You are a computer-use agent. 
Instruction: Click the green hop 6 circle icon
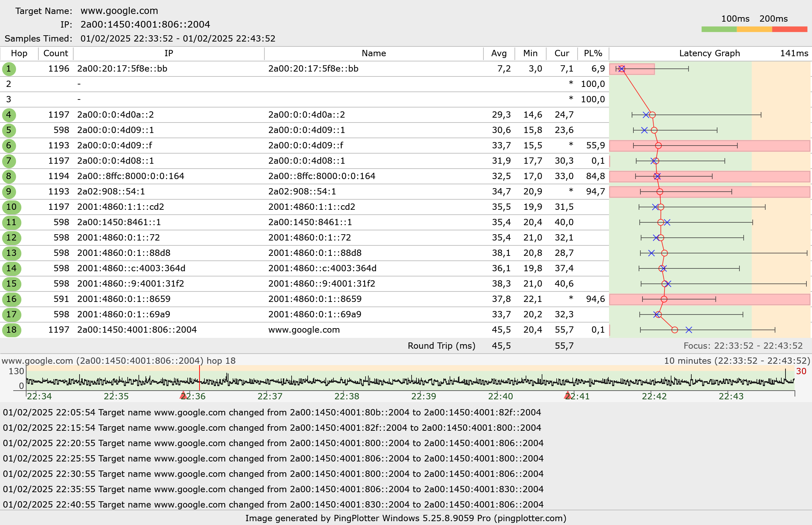point(9,146)
